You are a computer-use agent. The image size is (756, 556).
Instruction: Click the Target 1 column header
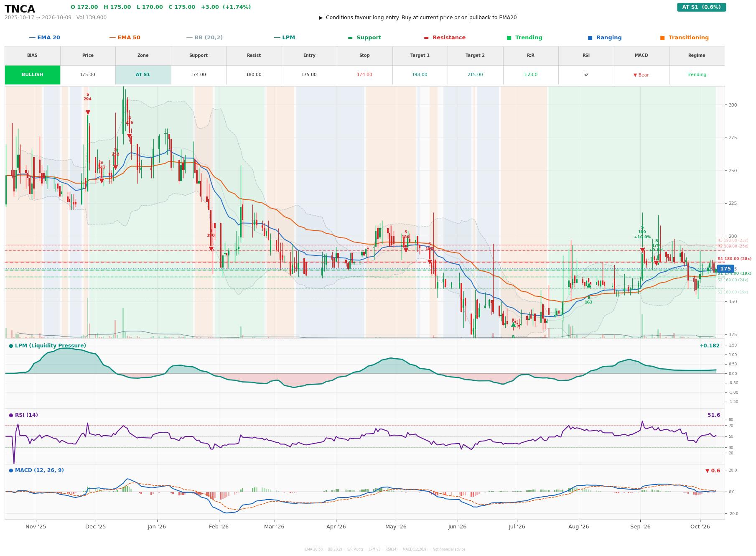pyautogui.click(x=420, y=56)
